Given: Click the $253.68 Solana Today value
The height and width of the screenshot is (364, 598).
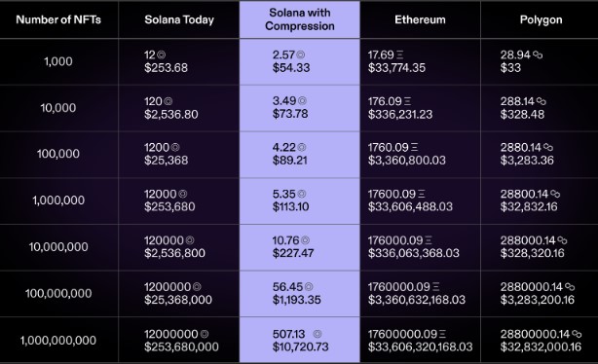Looking at the screenshot, I should [166, 68].
